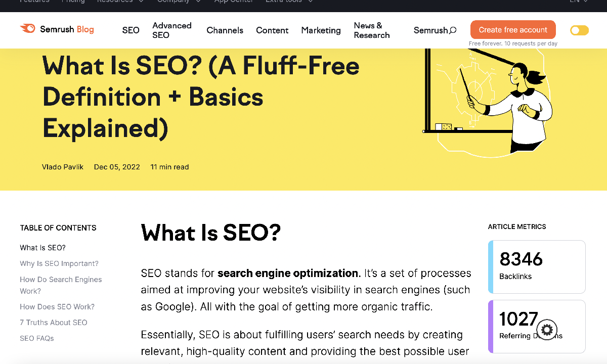Open search with the magnifier icon

tap(453, 30)
